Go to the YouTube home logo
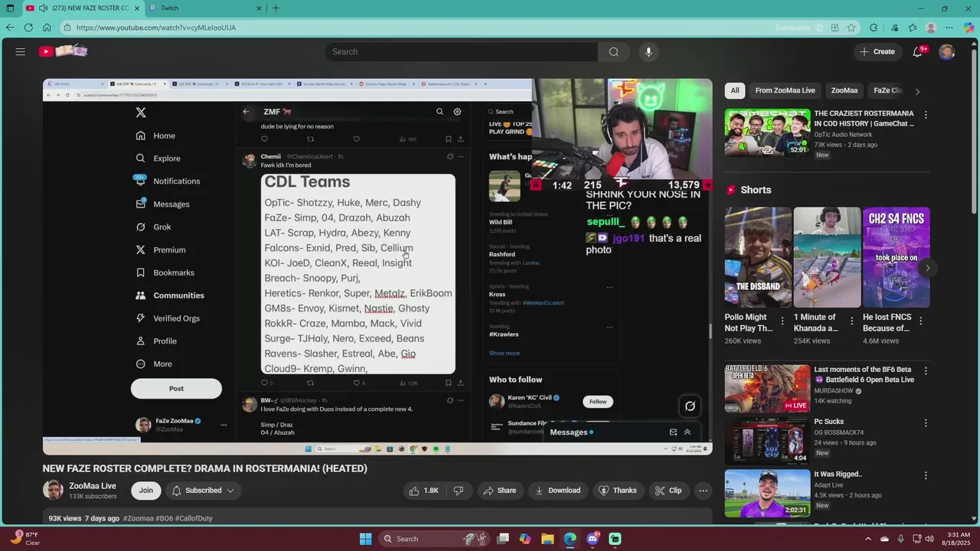The image size is (980, 551). point(64,51)
